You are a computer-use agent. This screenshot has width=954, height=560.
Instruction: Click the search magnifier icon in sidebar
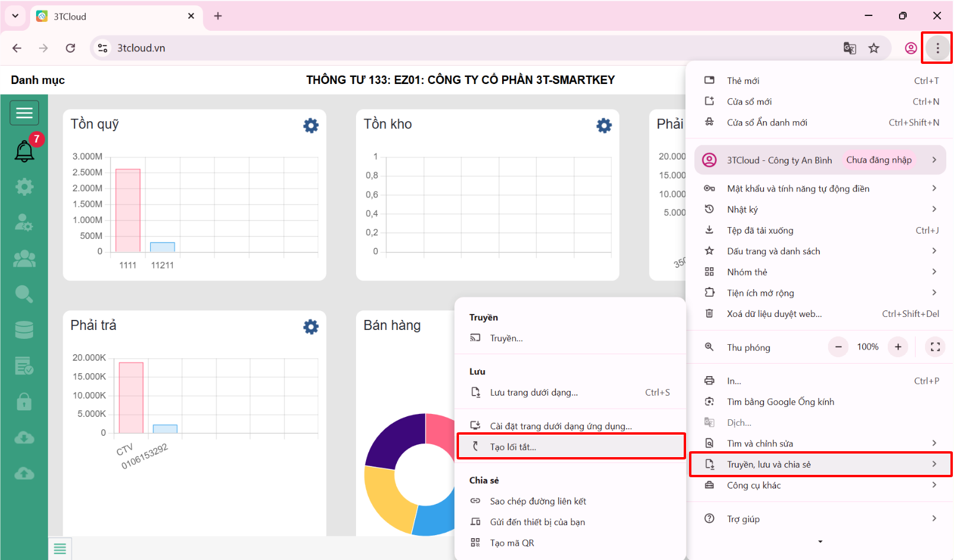pyautogui.click(x=24, y=294)
